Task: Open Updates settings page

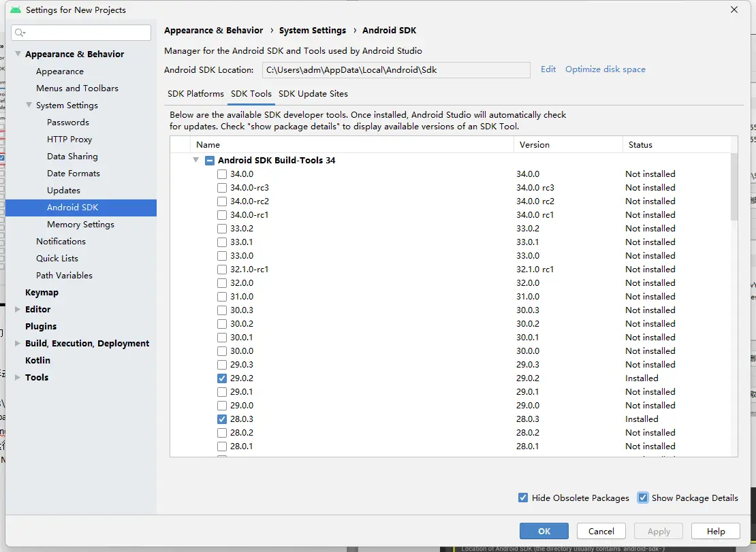Action: click(63, 191)
